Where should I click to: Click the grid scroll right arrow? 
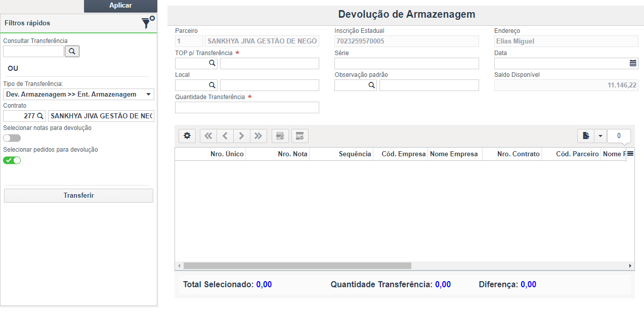(630, 265)
